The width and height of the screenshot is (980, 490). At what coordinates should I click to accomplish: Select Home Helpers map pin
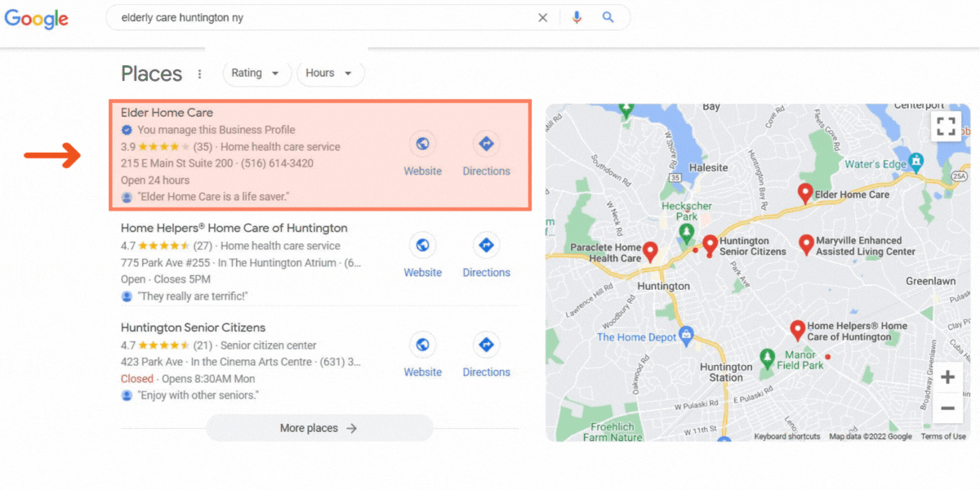pyautogui.click(x=798, y=331)
